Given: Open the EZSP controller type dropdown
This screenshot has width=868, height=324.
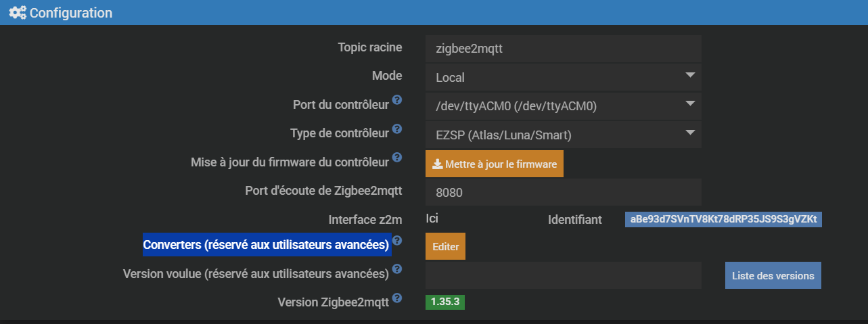Looking at the screenshot, I should 564,135.
